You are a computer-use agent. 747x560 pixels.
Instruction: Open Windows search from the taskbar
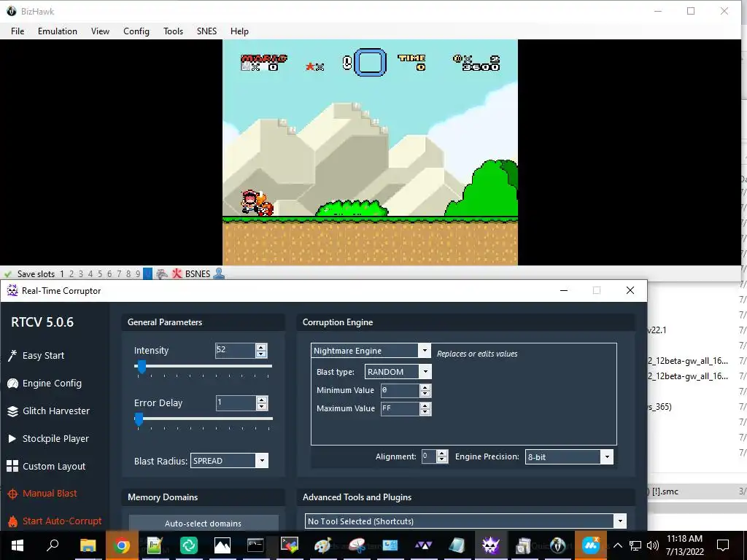(x=53, y=545)
